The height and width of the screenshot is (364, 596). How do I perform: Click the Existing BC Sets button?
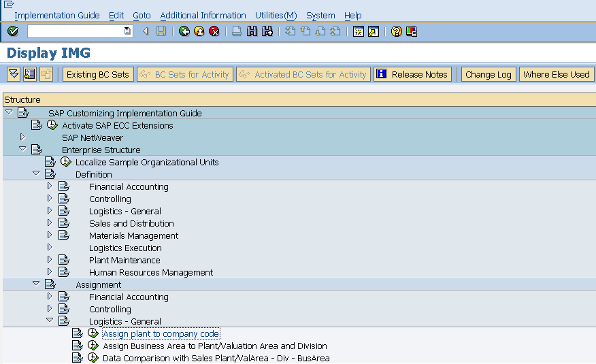[x=98, y=74]
